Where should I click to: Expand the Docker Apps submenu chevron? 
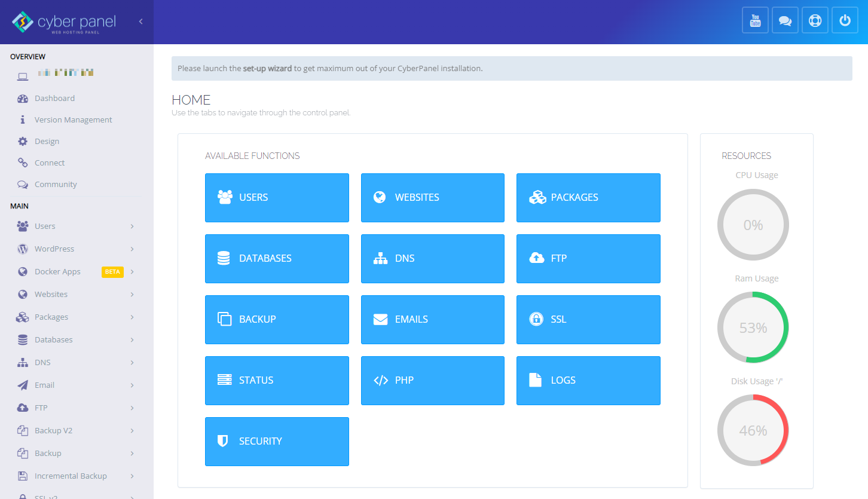[x=132, y=272]
